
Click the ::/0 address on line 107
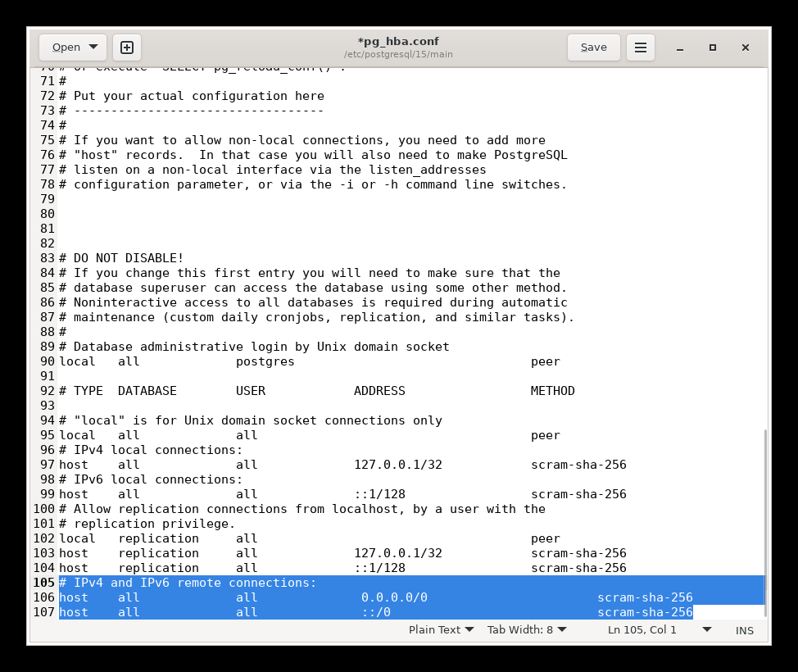click(x=376, y=612)
